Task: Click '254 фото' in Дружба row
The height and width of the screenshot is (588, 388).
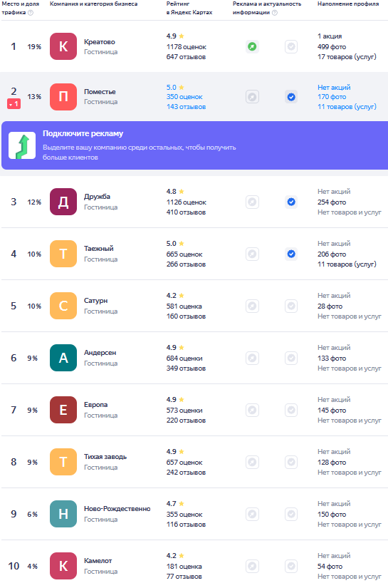Action: [x=332, y=202]
